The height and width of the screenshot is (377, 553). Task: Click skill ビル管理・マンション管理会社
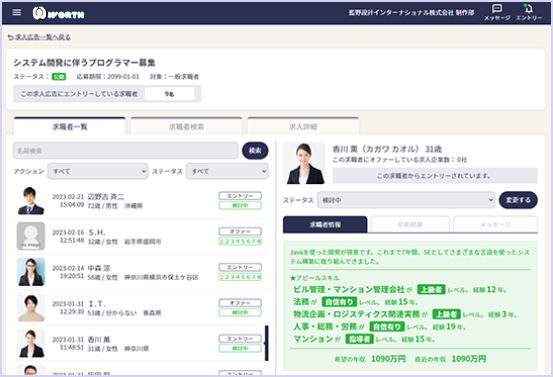point(349,290)
